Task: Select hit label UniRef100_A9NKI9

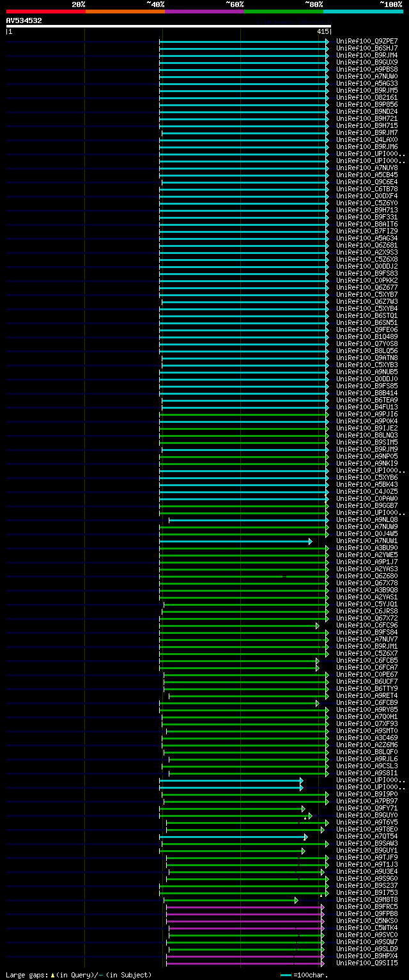Action: (367, 463)
